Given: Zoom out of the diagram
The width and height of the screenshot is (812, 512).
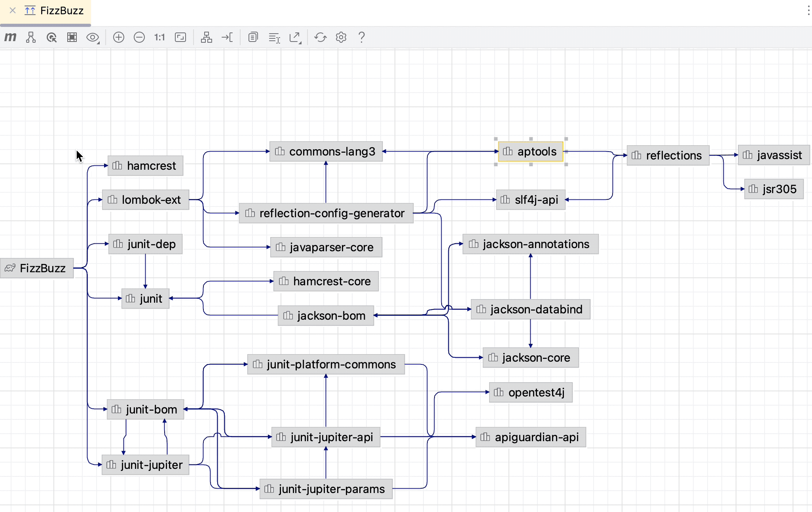Looking at the screenshot, I should 139,37.
